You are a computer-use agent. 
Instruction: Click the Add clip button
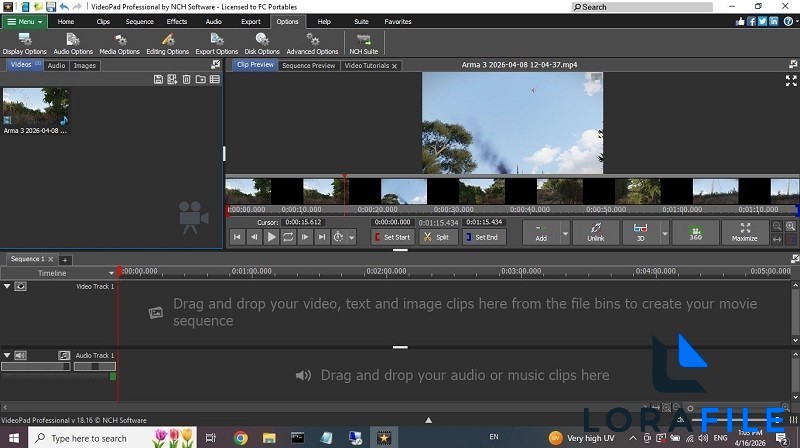coord(541,232)
